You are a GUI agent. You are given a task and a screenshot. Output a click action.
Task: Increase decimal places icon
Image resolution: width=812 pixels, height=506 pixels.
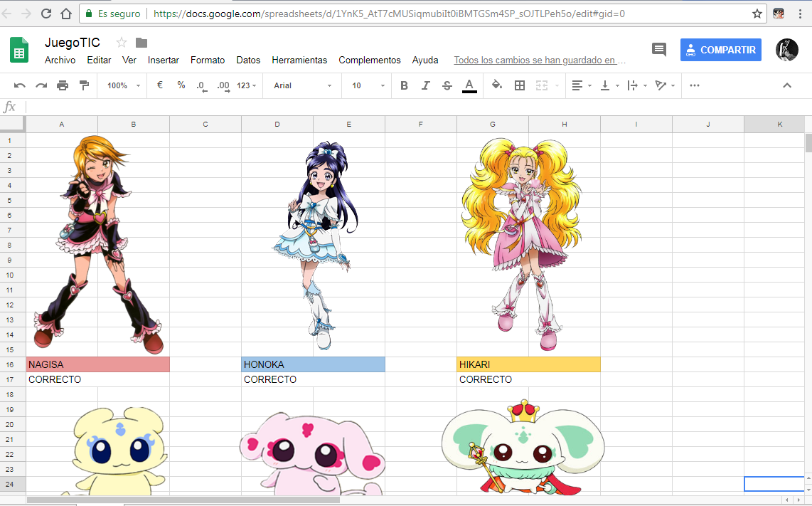coord(223,86)
